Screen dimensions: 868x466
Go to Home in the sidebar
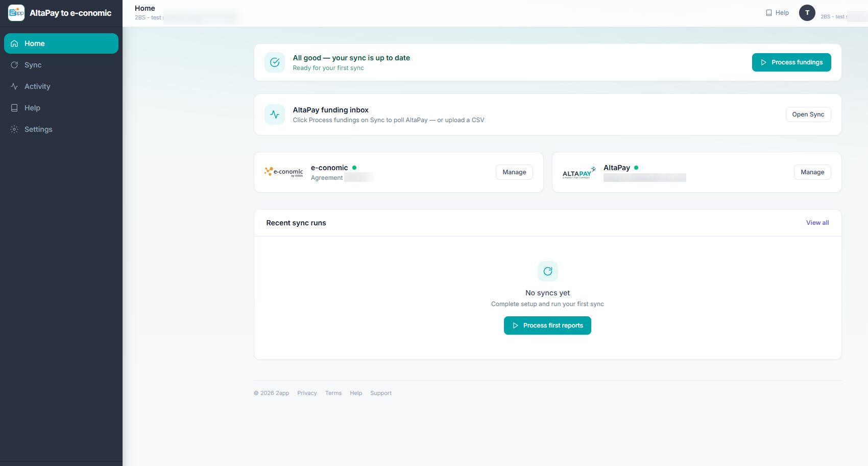click(x=61, y=43)
